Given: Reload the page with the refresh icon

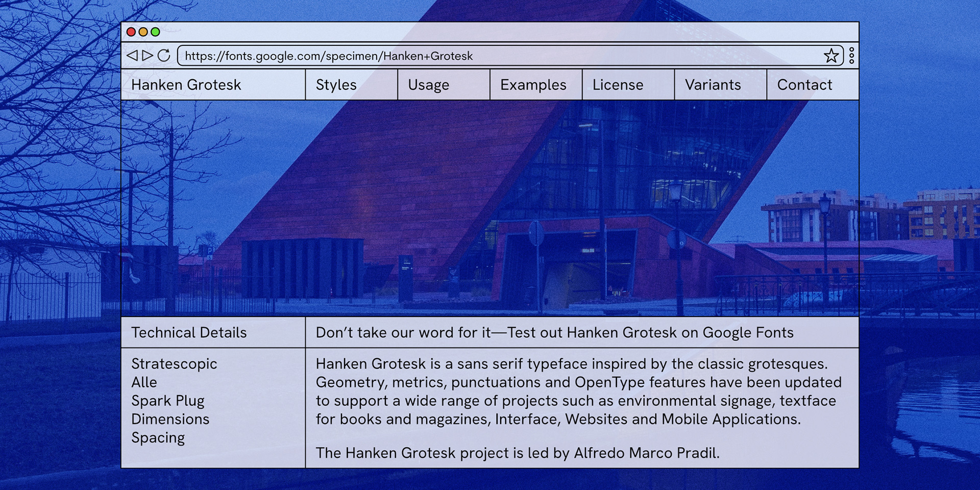Looking at the screenshot, I should (164, 55).
